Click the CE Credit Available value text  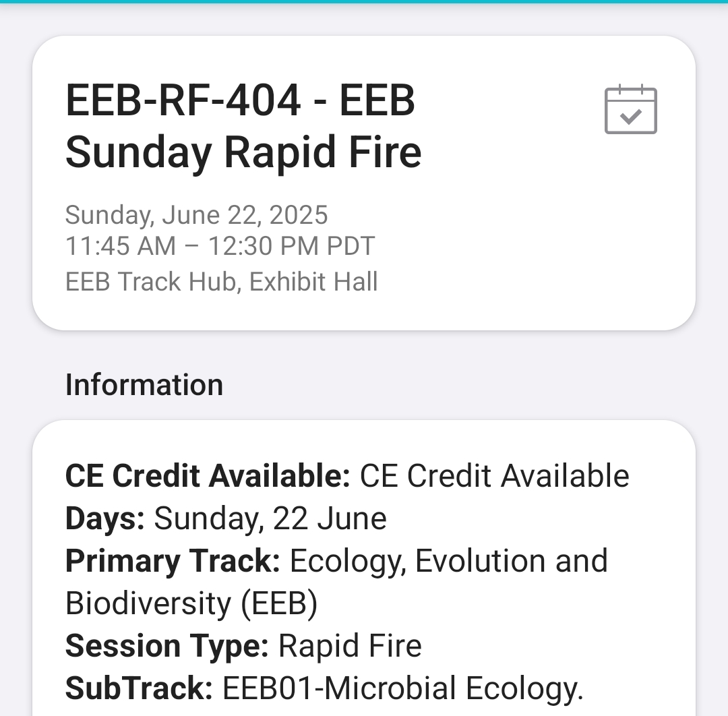coord(494,476)
